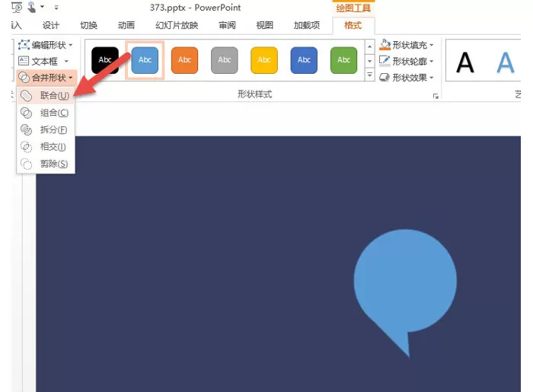This screenshot has width=533, height=392.
Task: Switch to the 切换 transitions tab
Action: tap(88, 25)
